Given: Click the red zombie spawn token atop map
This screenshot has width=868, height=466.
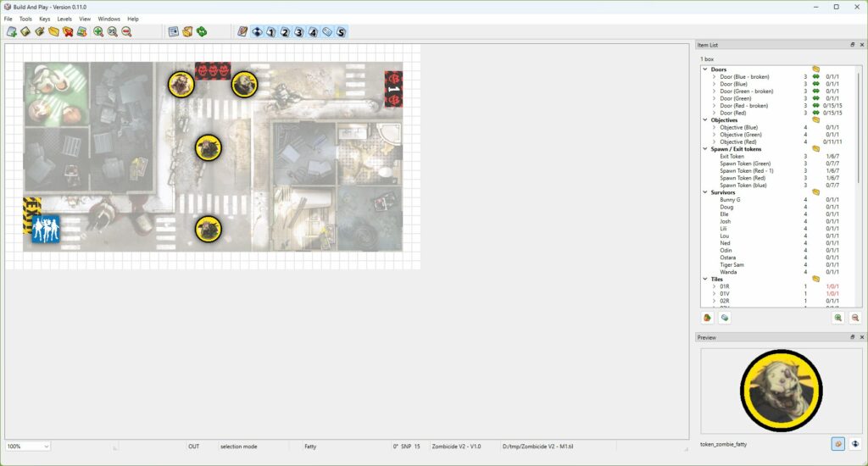Looking at the screenshot, I should click(213, 71).
